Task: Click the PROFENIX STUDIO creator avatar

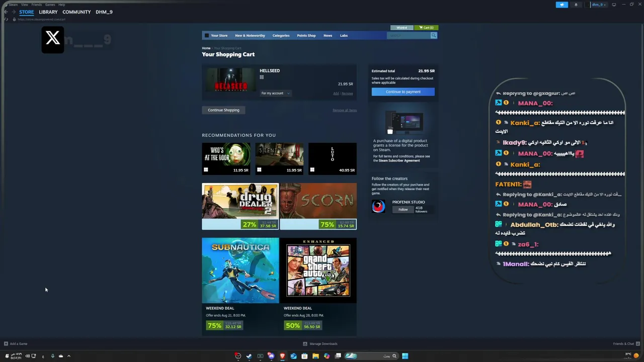Action: click(x=378, y=206)
